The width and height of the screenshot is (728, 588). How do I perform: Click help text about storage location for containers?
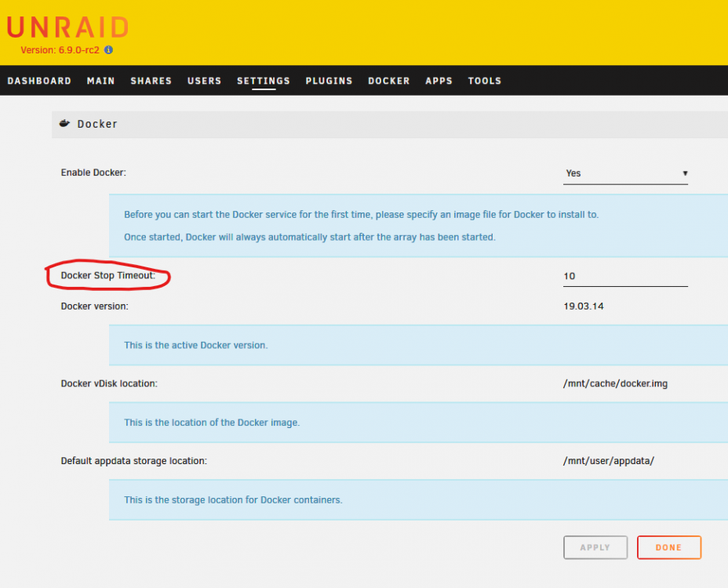[233, 500]
